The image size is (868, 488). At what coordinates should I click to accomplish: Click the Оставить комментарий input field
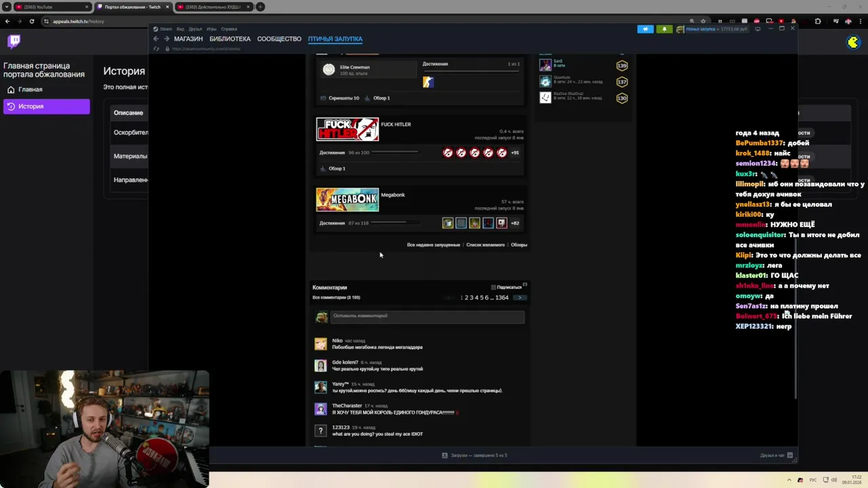pos(427,316)
